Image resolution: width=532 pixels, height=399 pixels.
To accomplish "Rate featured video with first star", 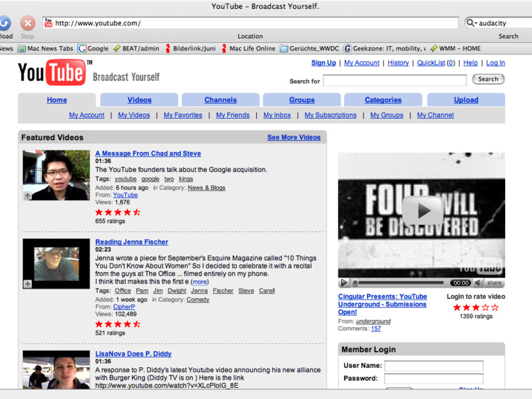I will [x=457, y=307].
